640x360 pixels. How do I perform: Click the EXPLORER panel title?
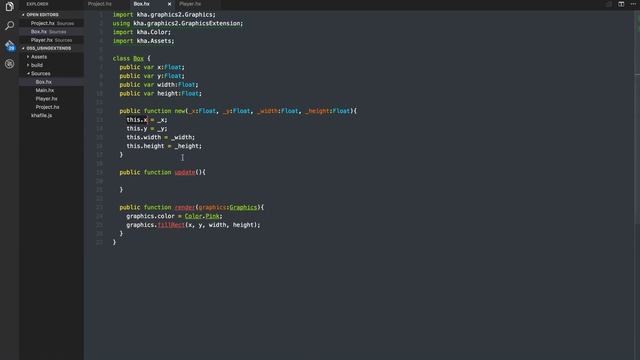point(37,4)
